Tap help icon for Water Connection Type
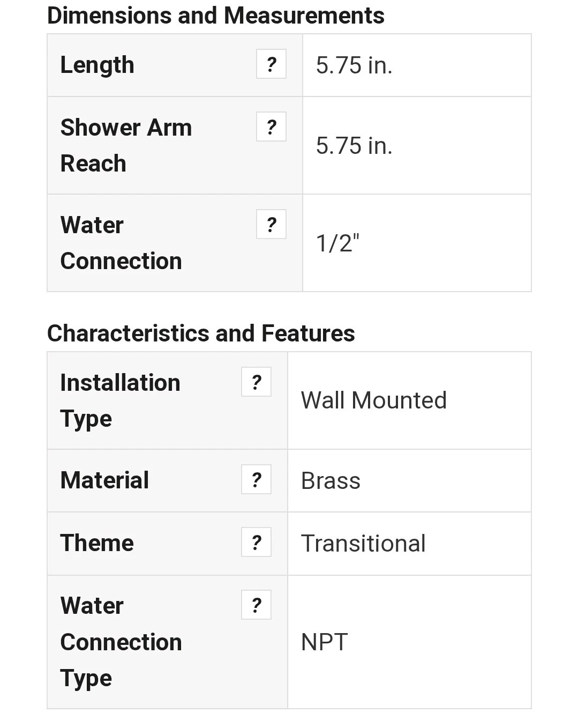 [x=256, y=605]
